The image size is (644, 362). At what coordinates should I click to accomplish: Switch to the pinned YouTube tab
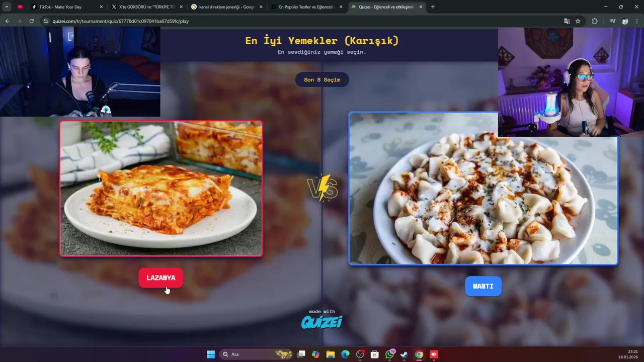[x=20, y=7]
